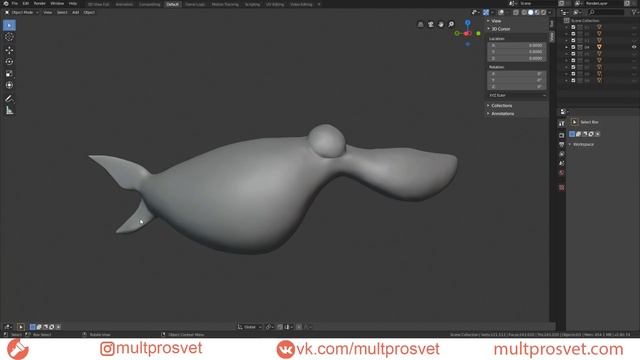The image size is (640, 360).
Task: Toggle viewport gizmos button
Action: (486, 13)
